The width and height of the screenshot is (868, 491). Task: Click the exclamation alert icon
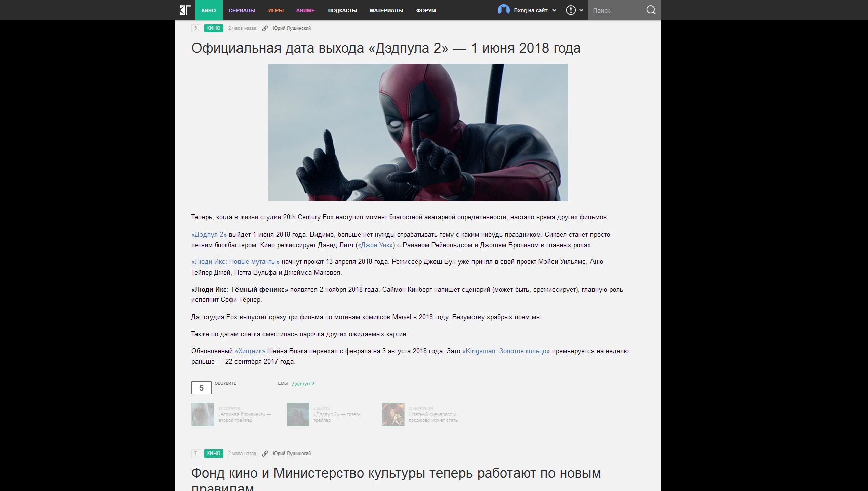[x=571, y=10]
